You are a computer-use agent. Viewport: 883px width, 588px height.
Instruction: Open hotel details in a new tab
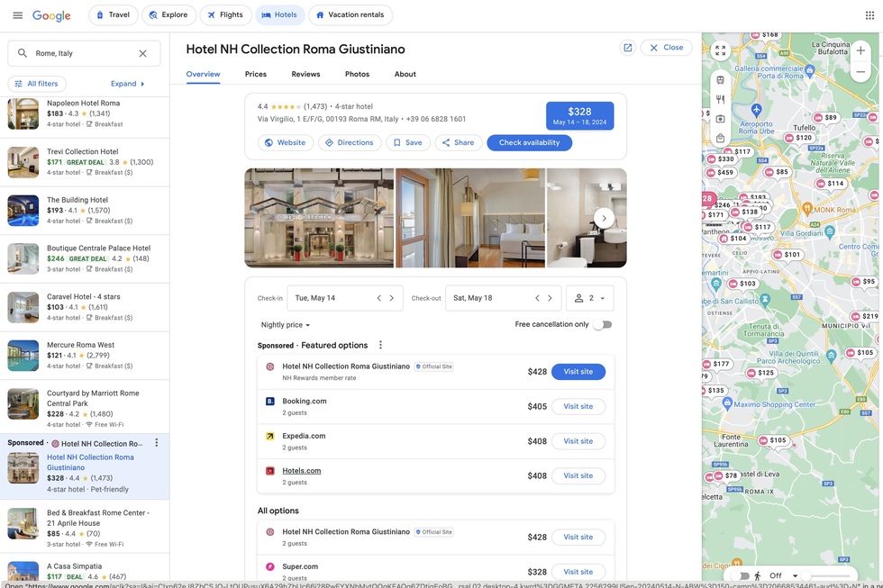[x=627, y=48]
